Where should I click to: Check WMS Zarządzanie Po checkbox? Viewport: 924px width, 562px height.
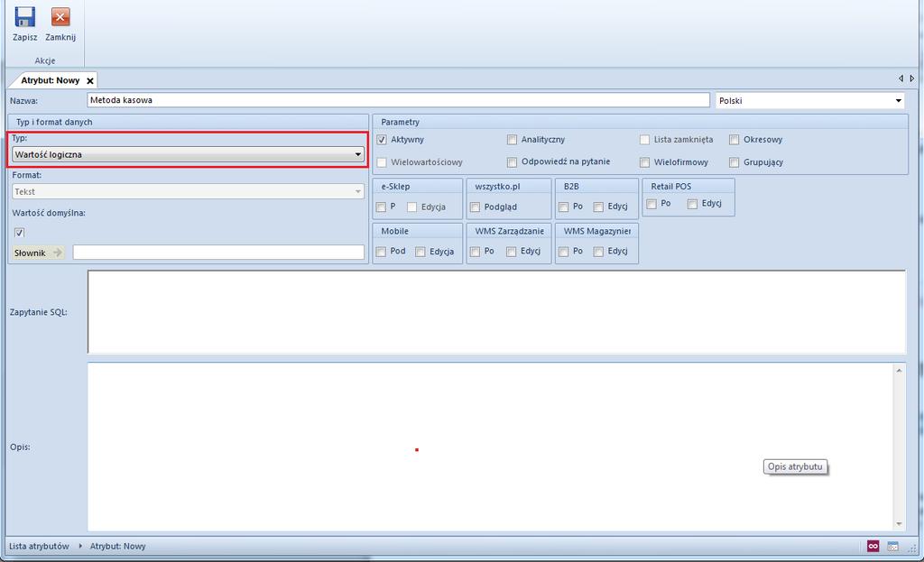[x=475, y=252]
